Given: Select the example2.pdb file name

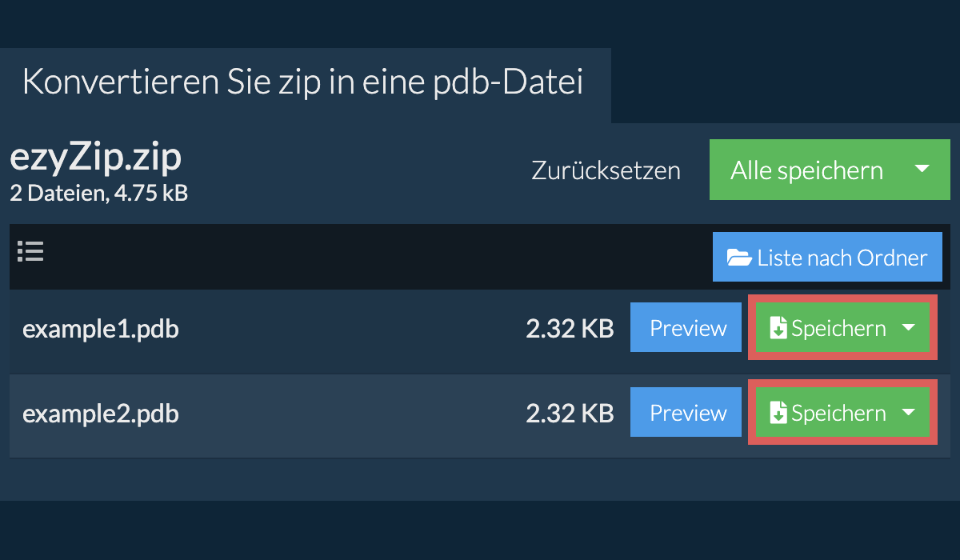Looking at the screenshot, I should click(100, 414).
